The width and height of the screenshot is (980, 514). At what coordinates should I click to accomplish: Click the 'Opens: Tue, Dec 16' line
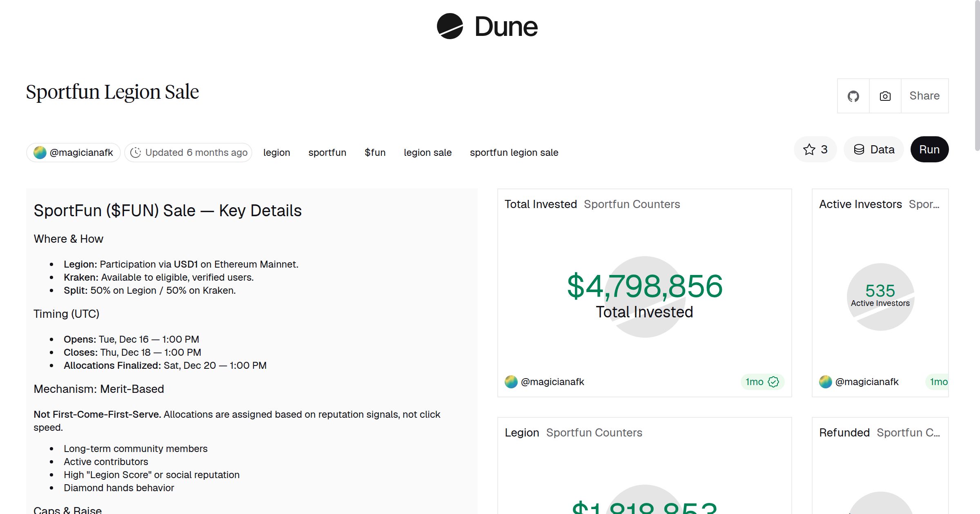click(x=131, y=339)
